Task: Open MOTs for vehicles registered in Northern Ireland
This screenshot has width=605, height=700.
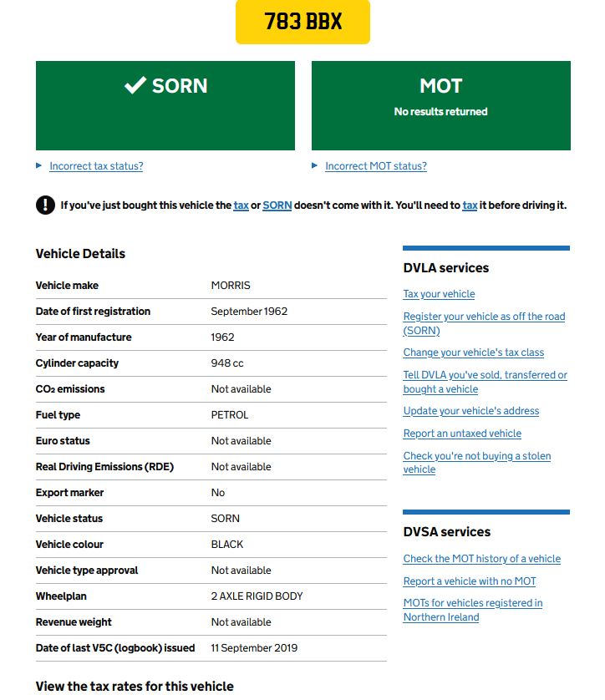Action: click(473, 610)
